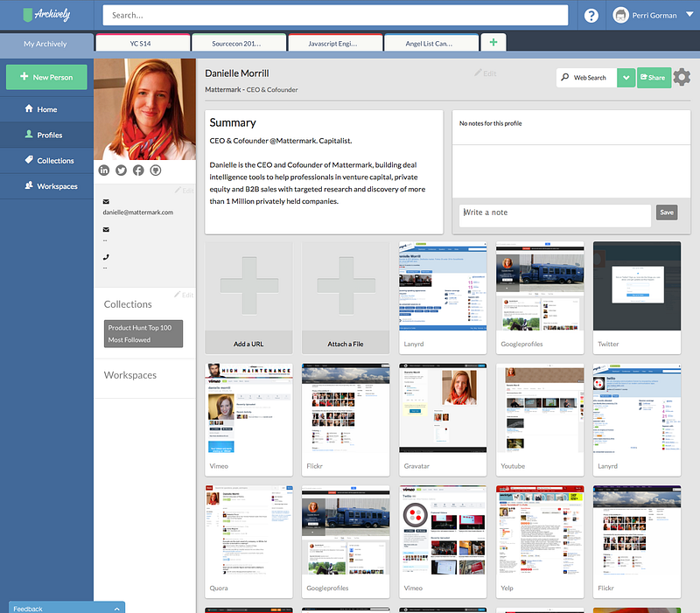This screenshot has width=700, height=613.
Task: Click the primary email envelope icon
Action: 106,202
